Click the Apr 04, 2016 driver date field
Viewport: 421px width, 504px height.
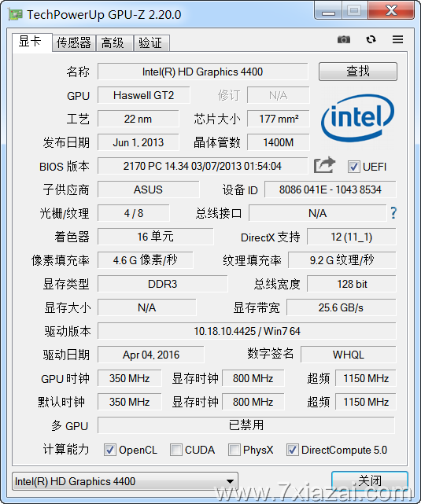pos(150,355)
